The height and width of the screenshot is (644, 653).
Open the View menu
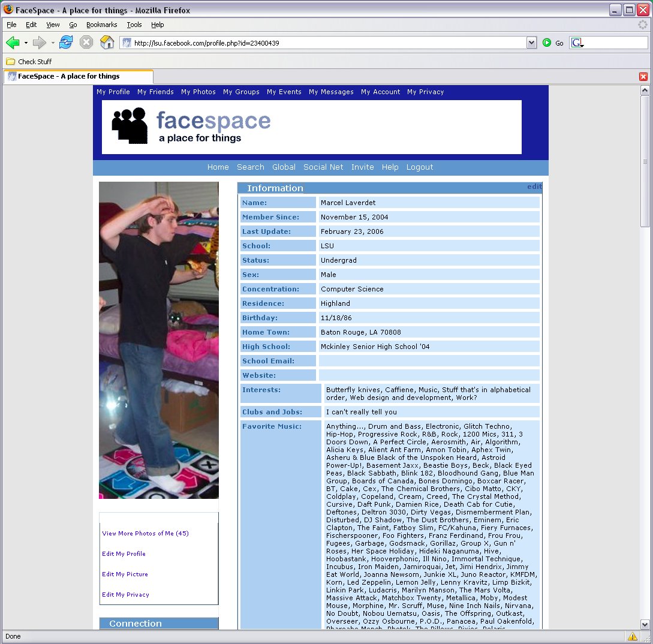[x=53, y=25]
